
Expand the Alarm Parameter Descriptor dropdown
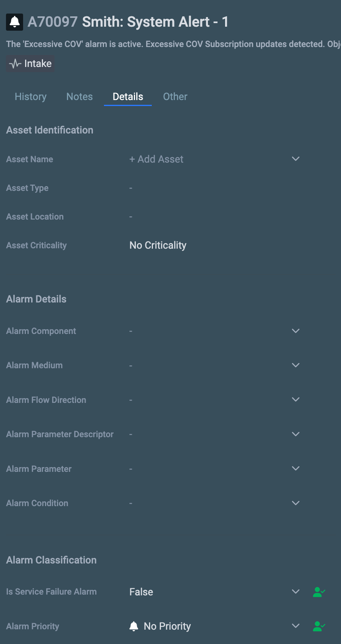pyautogui.click(x=296, y=434)
